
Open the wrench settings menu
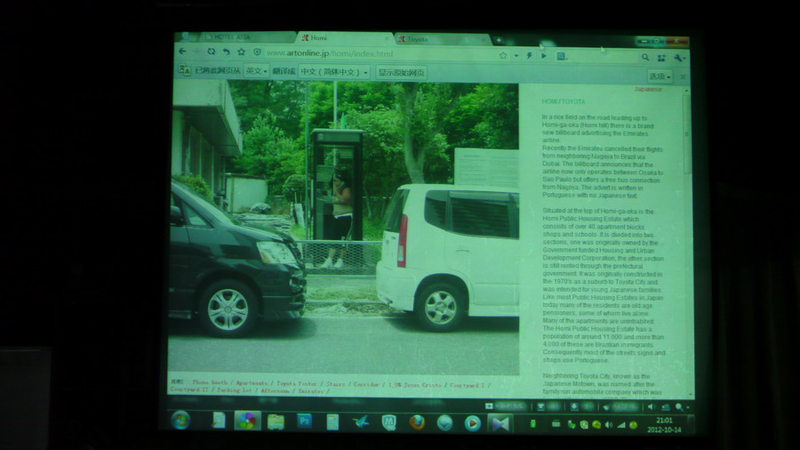tap(678, 59)
